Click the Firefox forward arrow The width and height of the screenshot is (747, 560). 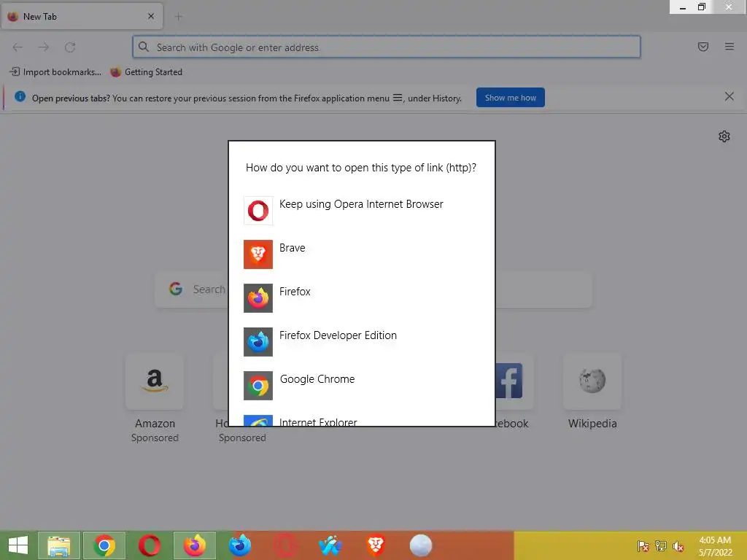[43, 47]
